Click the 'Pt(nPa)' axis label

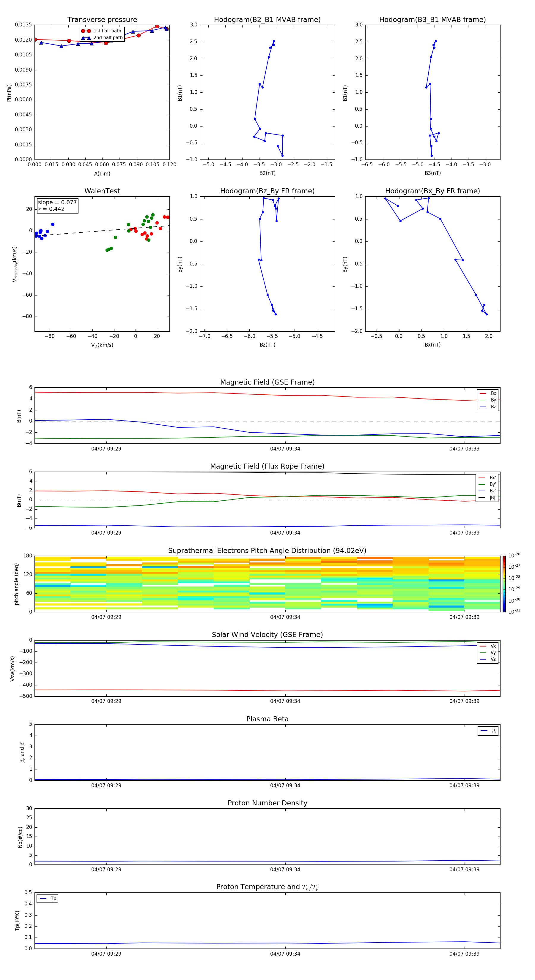click(x=9, y=92)
